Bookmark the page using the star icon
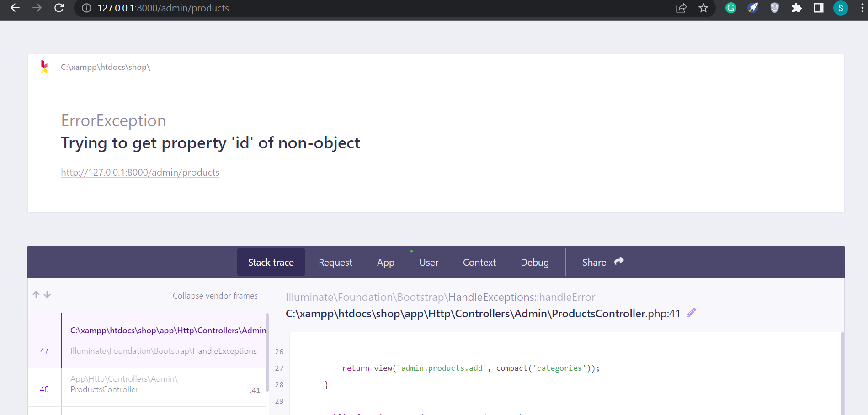868x415 pixels. click(703, 8)
